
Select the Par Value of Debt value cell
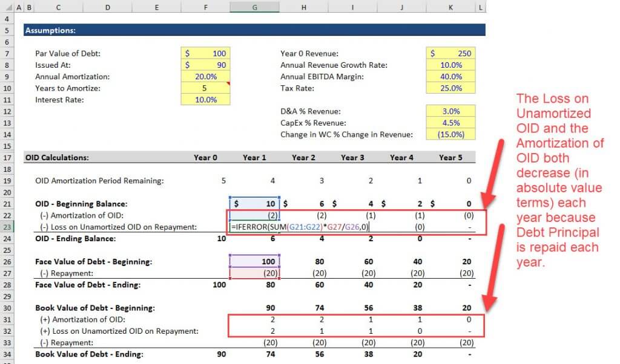206,53
